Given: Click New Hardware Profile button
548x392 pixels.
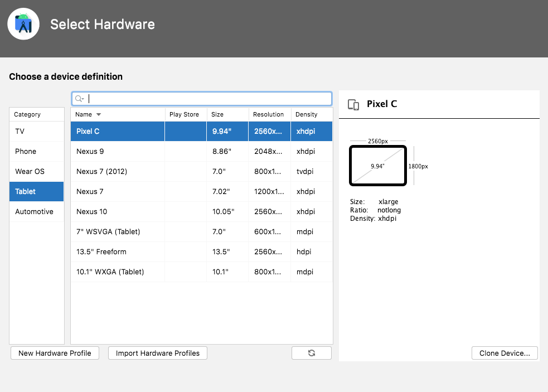Looking at the screenshot, I should (55, 353).
